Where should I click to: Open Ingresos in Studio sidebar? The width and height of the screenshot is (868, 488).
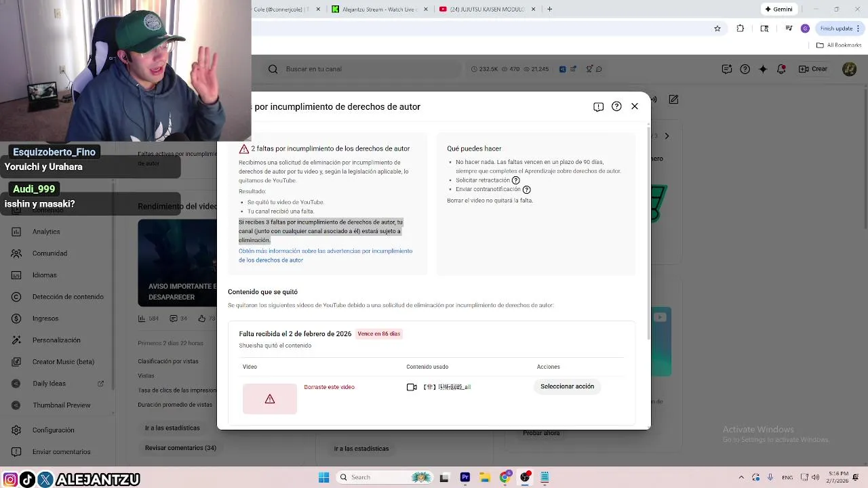tap(45, 319)
